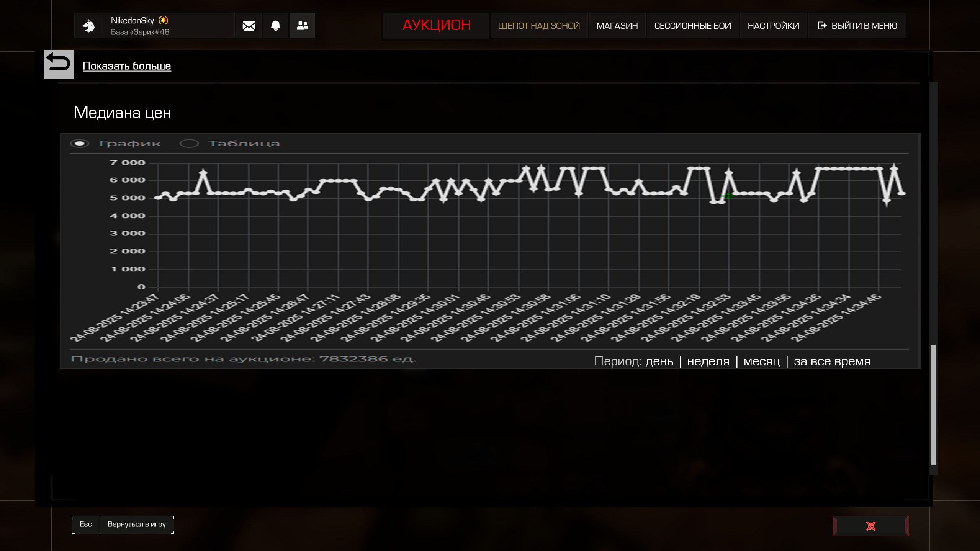The width and height of the screenshot is (980, 551).
Task: Open the mail envelope icon
Action: pos(249,26)
